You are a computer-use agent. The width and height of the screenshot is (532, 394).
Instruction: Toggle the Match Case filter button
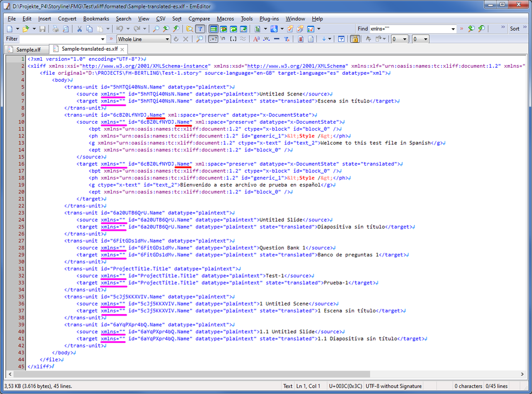tap(256, 39)
